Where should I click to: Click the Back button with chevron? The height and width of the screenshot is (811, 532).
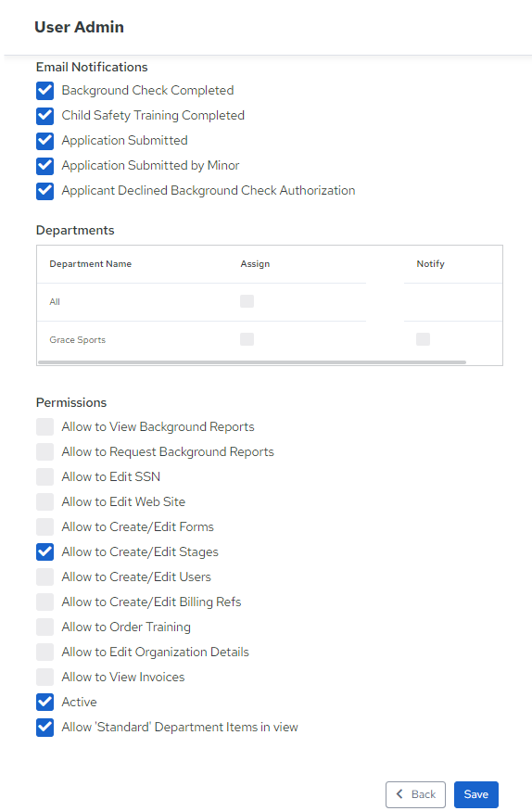pos(415,794)
